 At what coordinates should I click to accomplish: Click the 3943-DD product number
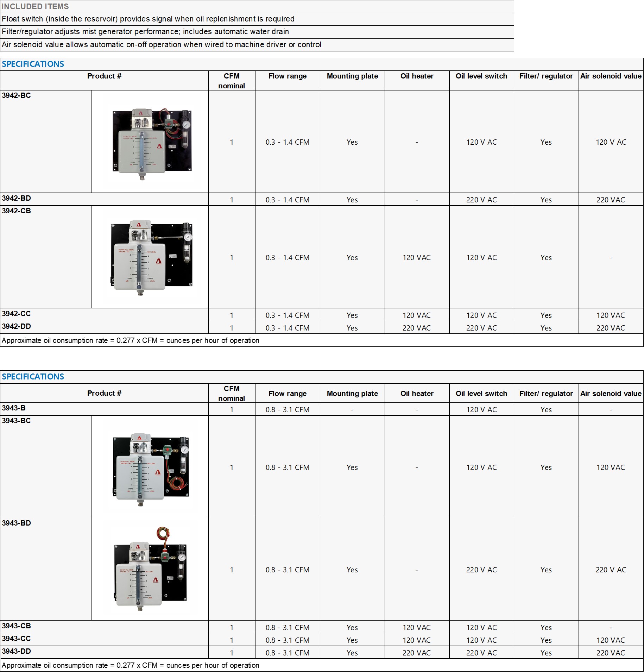click(17, 652)
